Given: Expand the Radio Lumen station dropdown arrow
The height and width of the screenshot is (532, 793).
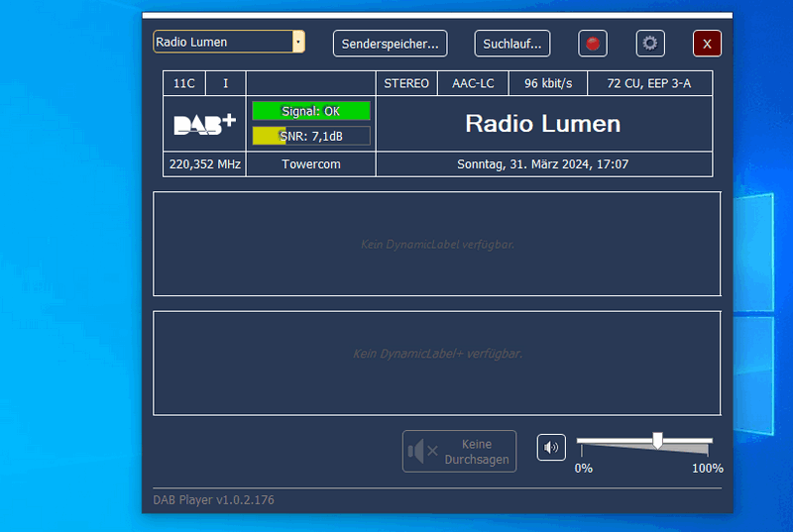Looking at the screenshot, I should tap(298, 42).
